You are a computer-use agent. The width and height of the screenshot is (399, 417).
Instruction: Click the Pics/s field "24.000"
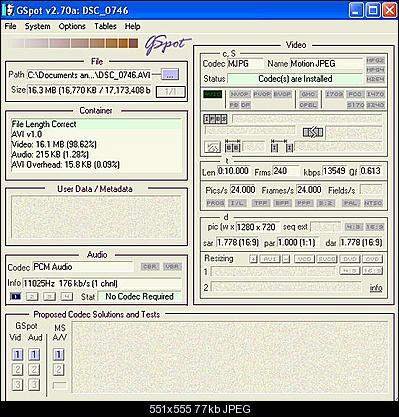coord(243,190)
